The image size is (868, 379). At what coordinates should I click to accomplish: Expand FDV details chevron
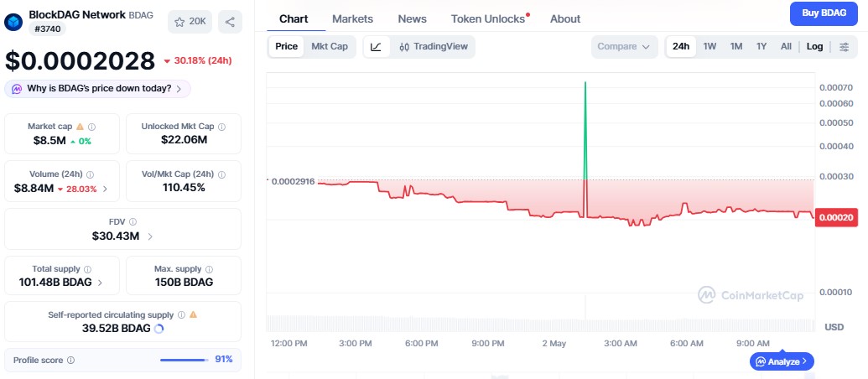(x=150, y=236)
